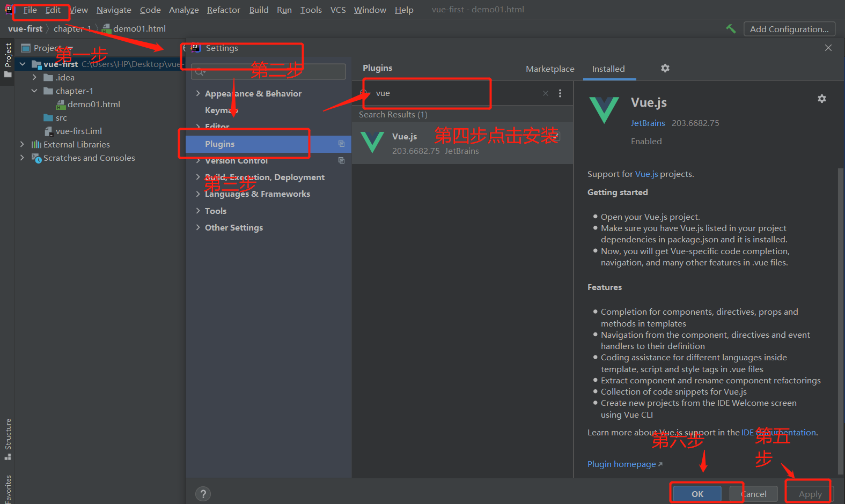
Task: Click the IntelliJ IDEA app logo icon
Action: pos(9,10)
